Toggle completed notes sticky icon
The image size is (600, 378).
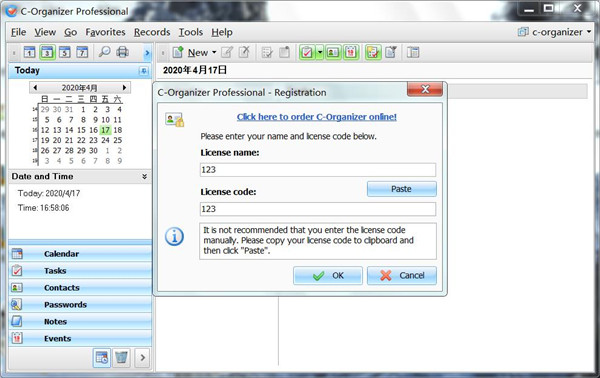[373, 52]
